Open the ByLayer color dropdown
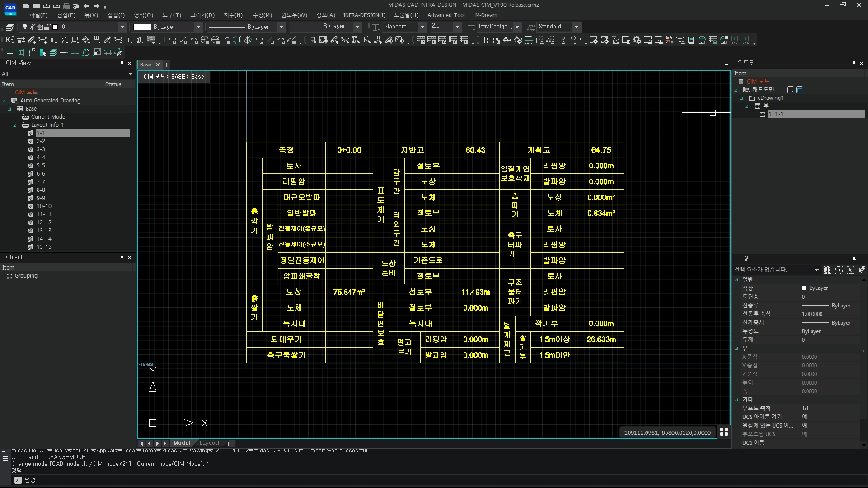 pyautogui.click(x=198, y=27)
